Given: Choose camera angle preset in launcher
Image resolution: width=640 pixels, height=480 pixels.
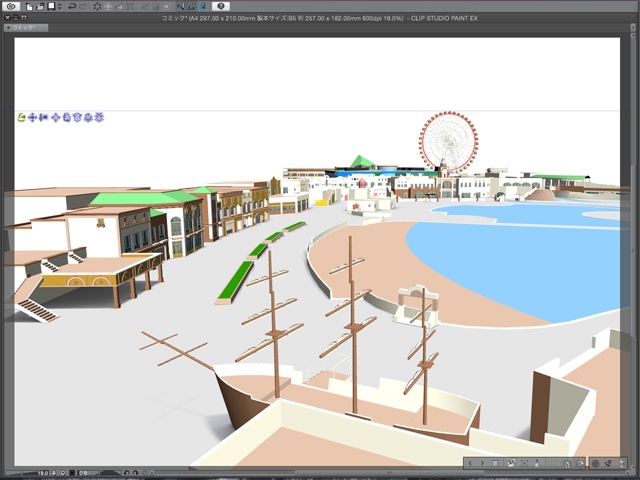Looking at the screenshot, I should pyautogui.click(x=511, y=463).
